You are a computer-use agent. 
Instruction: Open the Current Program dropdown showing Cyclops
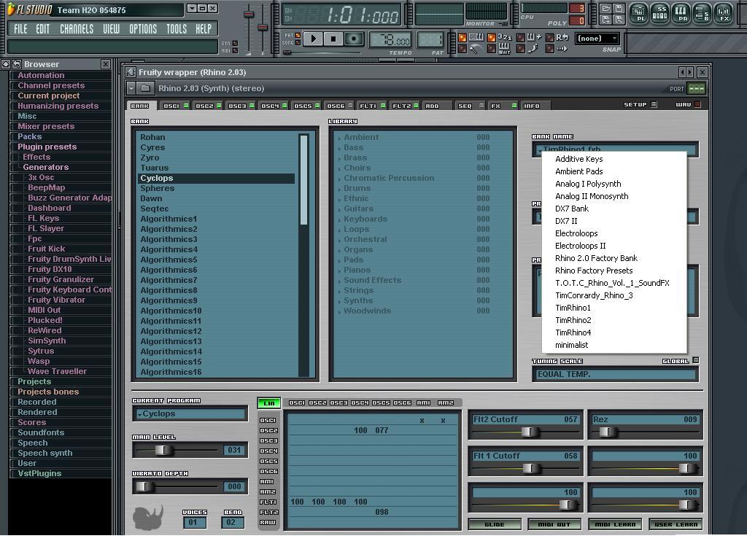tap(190, 414)
